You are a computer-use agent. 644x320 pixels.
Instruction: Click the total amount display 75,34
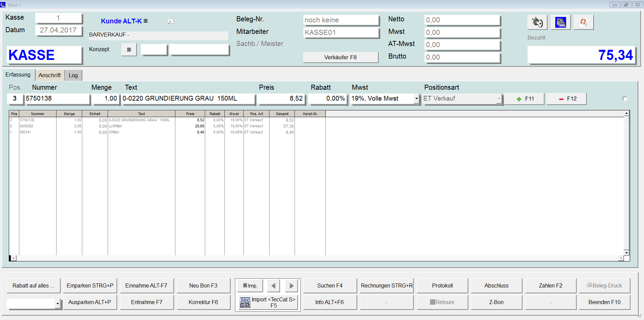point(581,55)
